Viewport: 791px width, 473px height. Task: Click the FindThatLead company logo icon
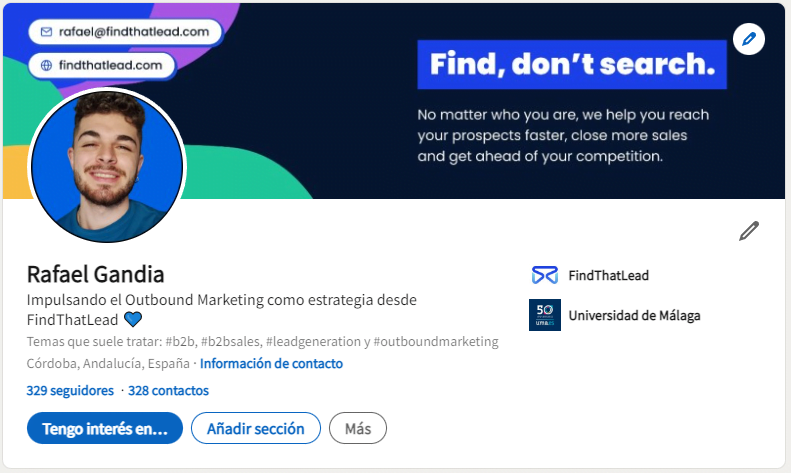point(544,276)
